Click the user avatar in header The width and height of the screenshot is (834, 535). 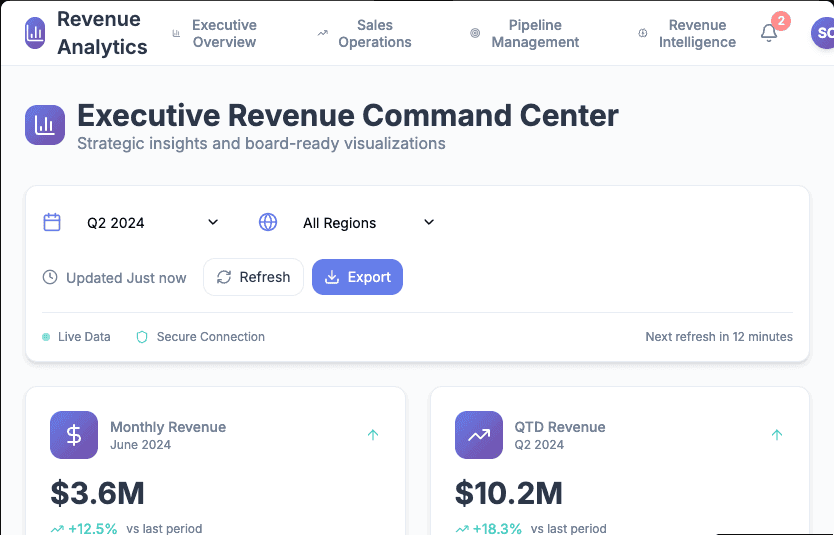coord(824,33)
